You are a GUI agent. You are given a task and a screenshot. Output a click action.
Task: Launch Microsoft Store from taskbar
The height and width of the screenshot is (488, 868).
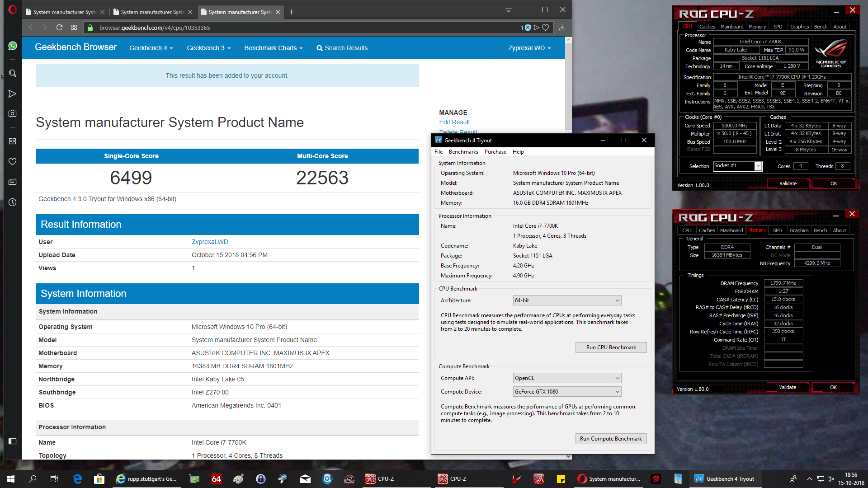coord(99,479)
